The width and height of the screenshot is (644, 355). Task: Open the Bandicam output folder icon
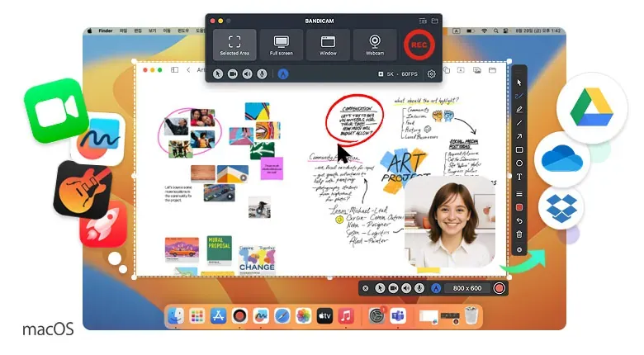[434, 21]
